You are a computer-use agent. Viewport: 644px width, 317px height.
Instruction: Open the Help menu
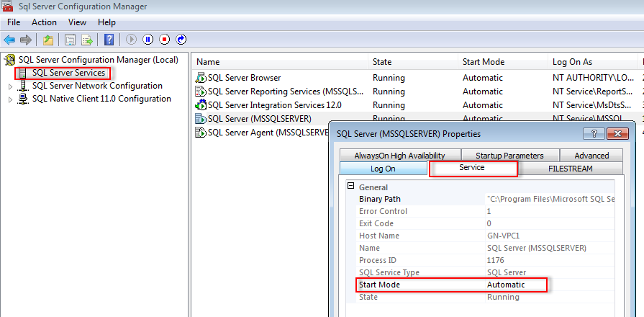(106, 22)
